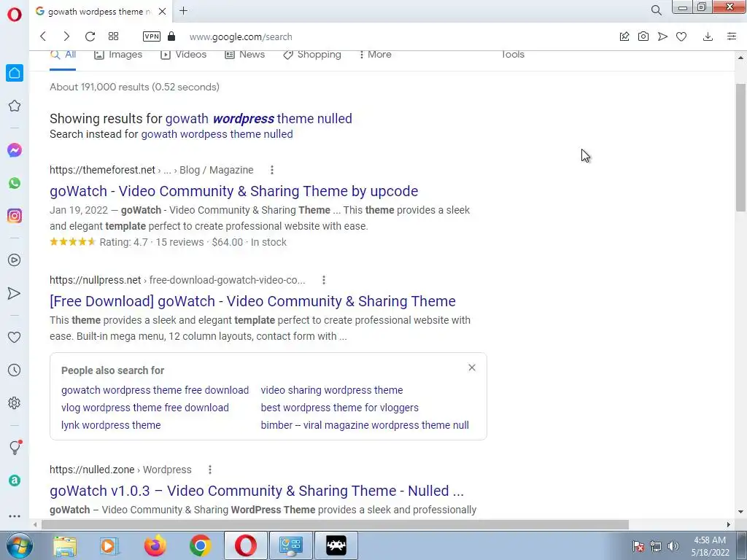
Task: Open sidebar three-dot setup menu
Action: tap(15, 516)
